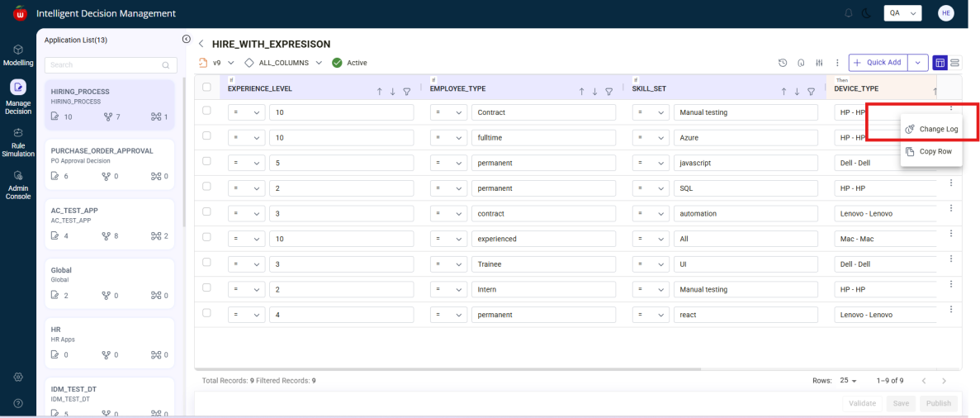Open column settings sliders icon

click(x=819, y=63)
